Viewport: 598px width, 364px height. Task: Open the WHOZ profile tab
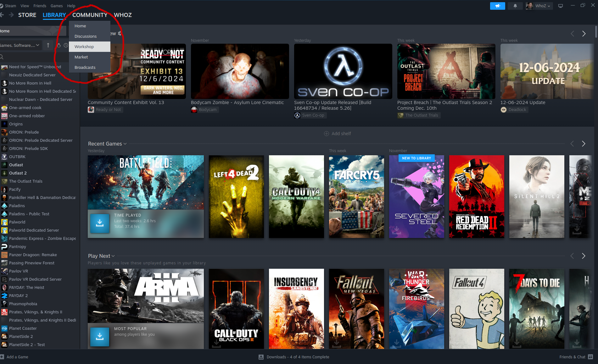[x=123, y=15]
